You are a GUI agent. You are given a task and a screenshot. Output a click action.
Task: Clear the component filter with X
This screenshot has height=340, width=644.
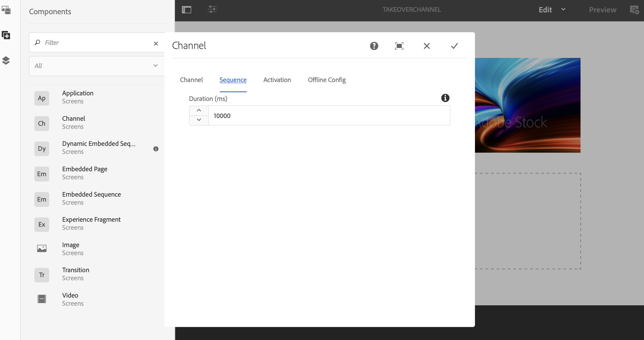click(x=156, y=43)
